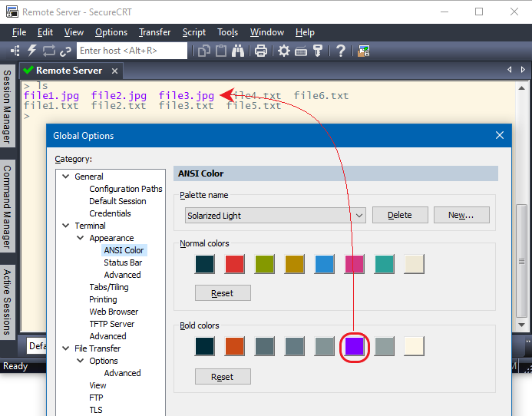Image resolution: width=532 pixels, height=416 pixels.
Task: Open the Options menu
Action: [x=111, y=32]
